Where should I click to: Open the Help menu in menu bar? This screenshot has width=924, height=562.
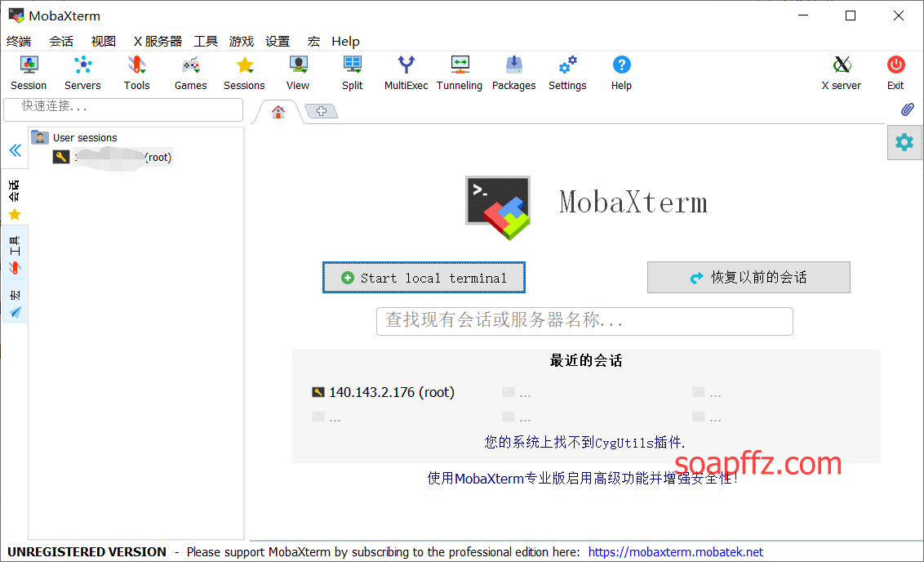pos(345,42)
